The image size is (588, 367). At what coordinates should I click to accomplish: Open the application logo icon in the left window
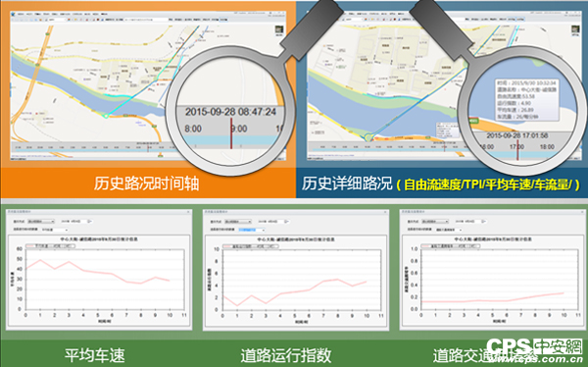(x=14, y=14)
